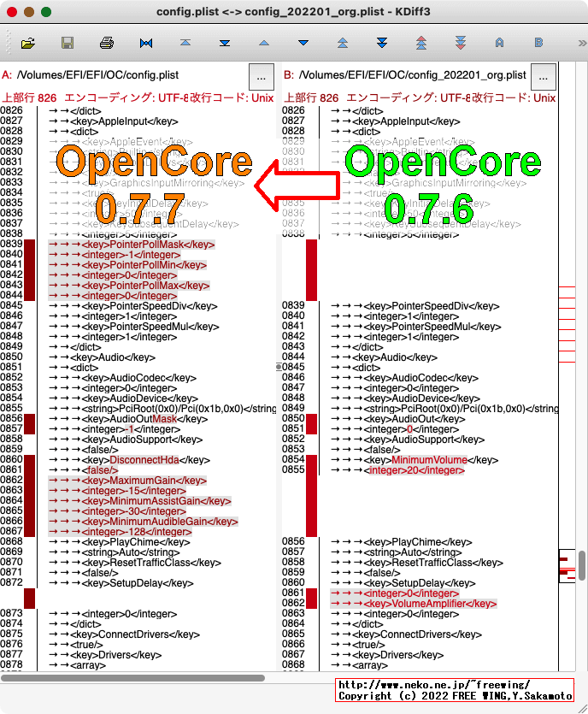Screen dimensions: 588x714
Task: Click top line 826 label in pane A
Action: [x=29, y=97]
